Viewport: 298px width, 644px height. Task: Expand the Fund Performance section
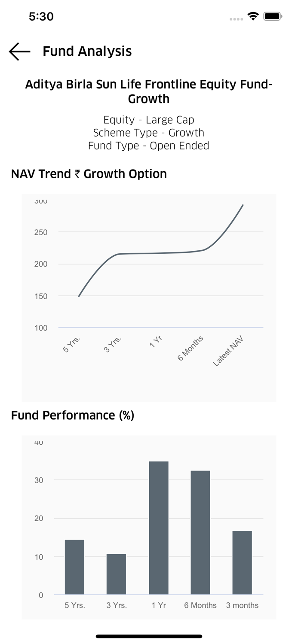point(73,415)
